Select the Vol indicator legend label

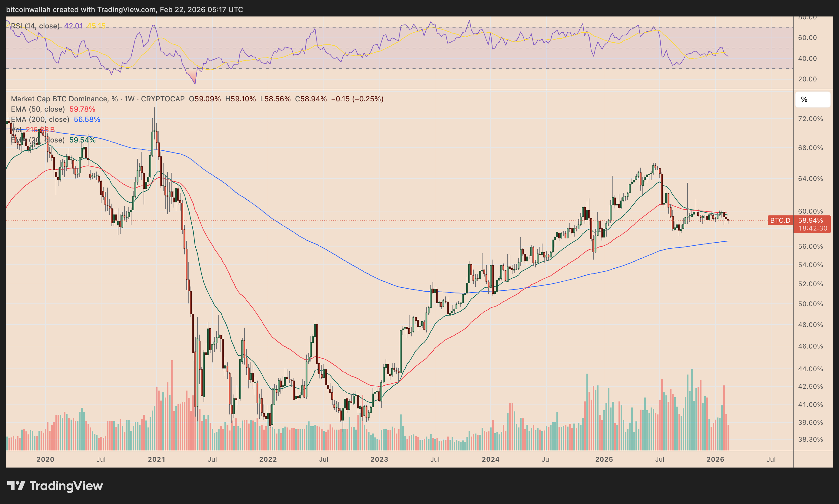[x=17, y=130]
